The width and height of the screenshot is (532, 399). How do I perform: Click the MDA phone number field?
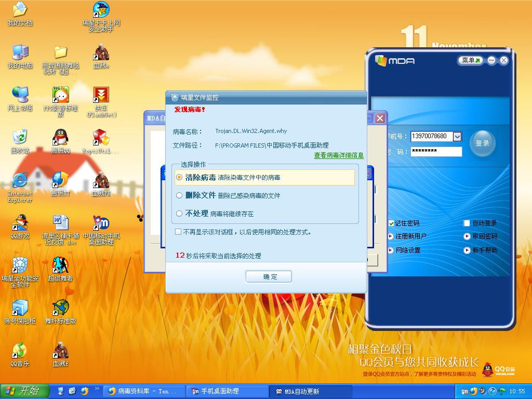[432, 136]
